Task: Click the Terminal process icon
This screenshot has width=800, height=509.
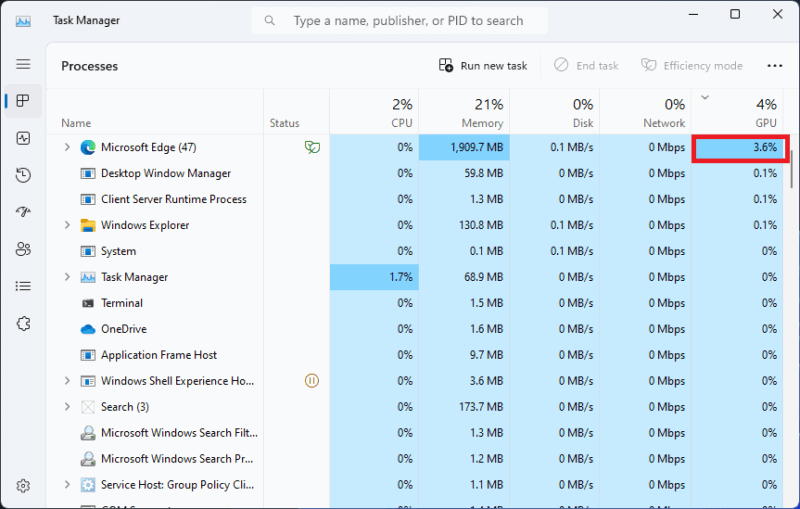Action: click(x=88, y=303)
